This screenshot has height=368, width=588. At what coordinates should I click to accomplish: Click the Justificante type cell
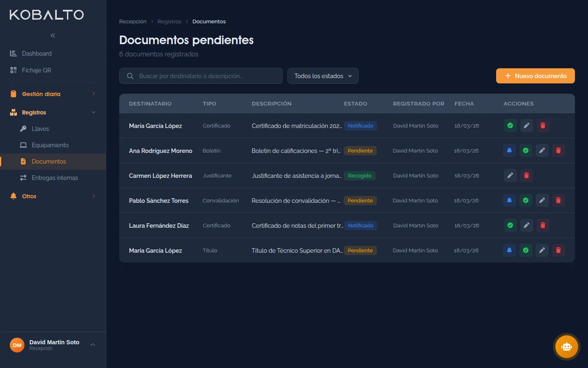click(217, 176)
